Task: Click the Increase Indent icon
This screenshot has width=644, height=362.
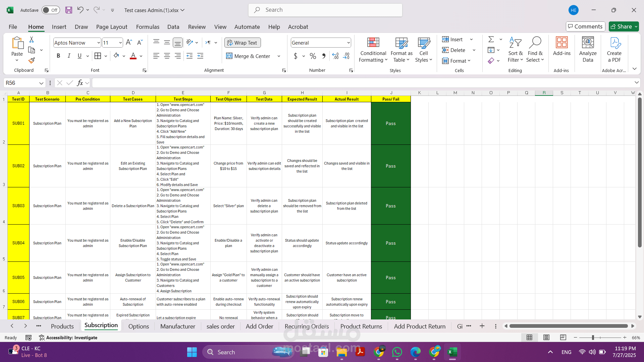Action: coord(200,56)
